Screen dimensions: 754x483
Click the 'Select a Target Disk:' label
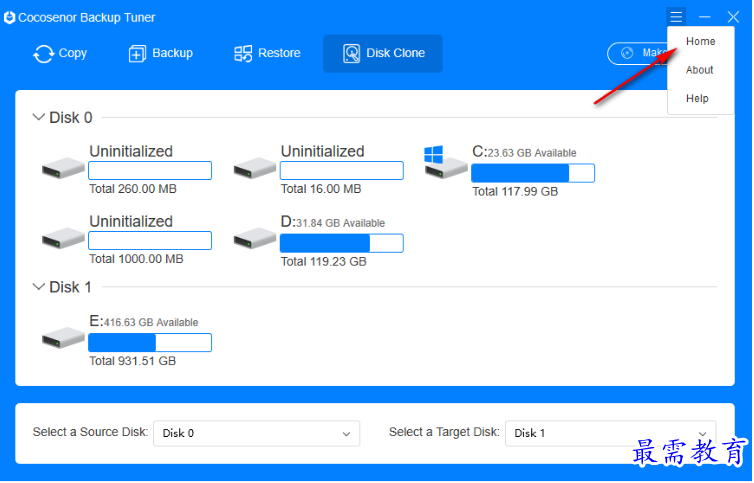pos(444,432)
